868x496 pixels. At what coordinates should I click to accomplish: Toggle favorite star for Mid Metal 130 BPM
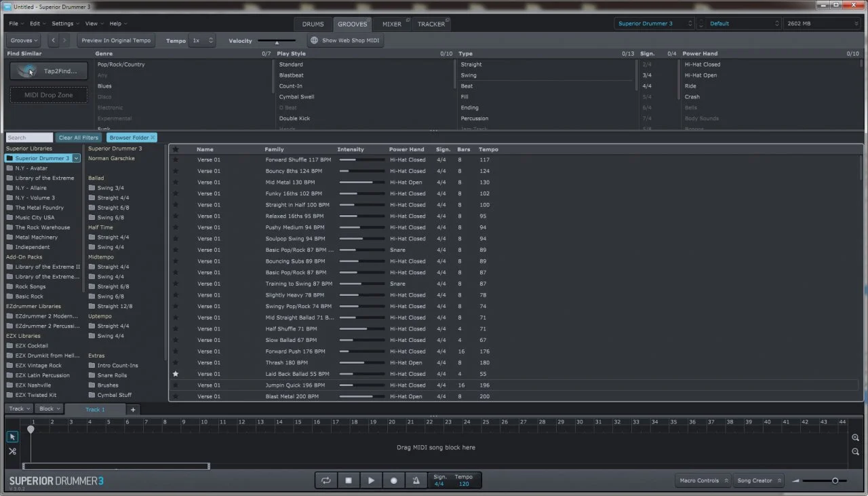coord(176,183)
